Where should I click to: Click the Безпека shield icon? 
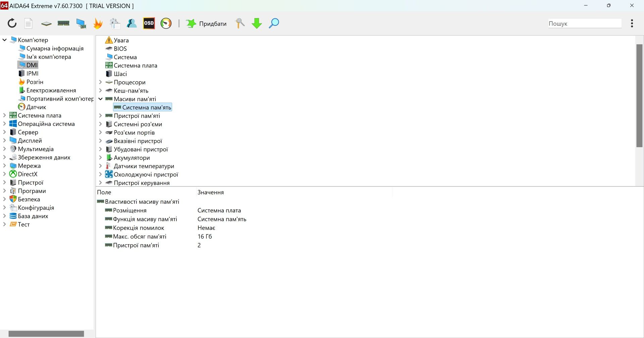[x=13, y=199]
